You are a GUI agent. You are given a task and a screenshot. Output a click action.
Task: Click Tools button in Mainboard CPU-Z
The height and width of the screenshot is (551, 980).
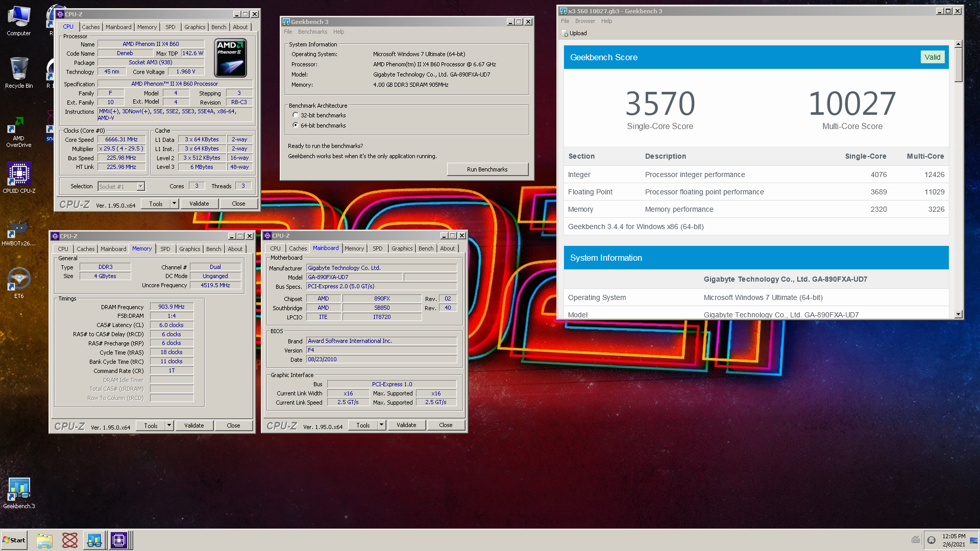363,425
